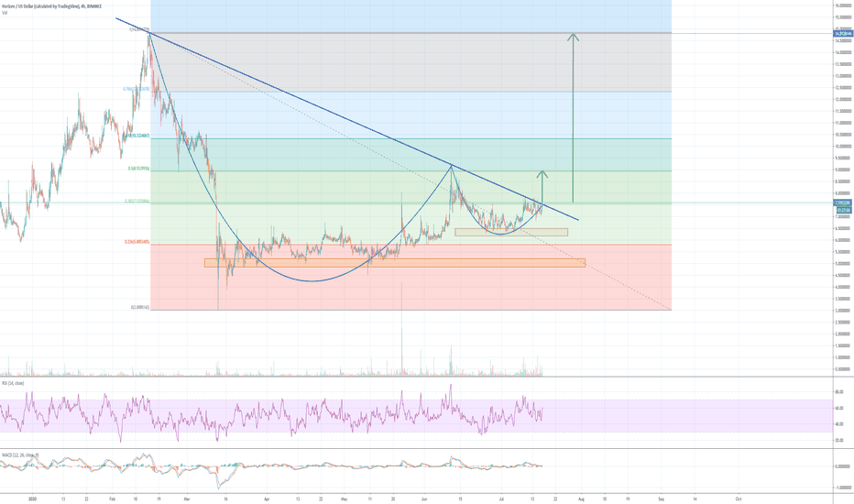The height and width of the screenshot is (504, 854).
Task: Click the Apr label on the time axis
Action: 267,499
